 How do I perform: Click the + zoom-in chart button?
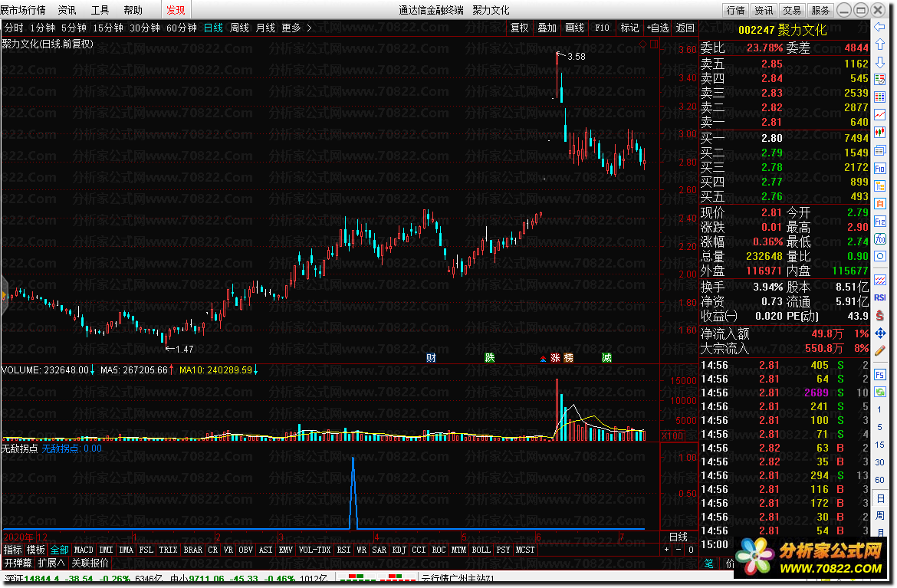[x=666, y=550]
